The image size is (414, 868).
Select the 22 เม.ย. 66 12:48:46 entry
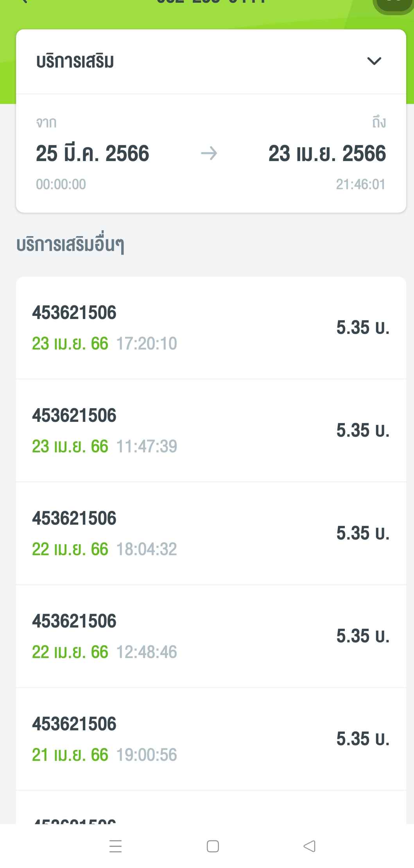click(211, 636)
